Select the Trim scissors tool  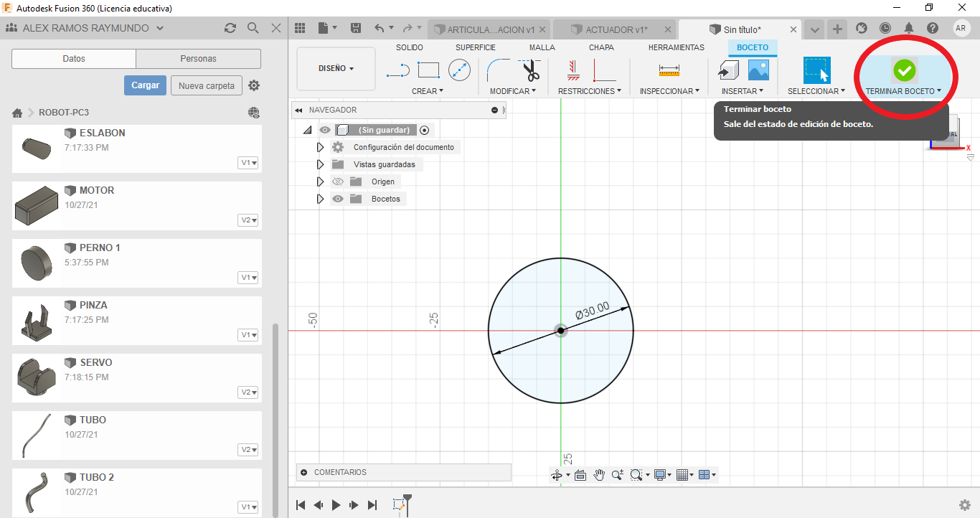point(531,70)
